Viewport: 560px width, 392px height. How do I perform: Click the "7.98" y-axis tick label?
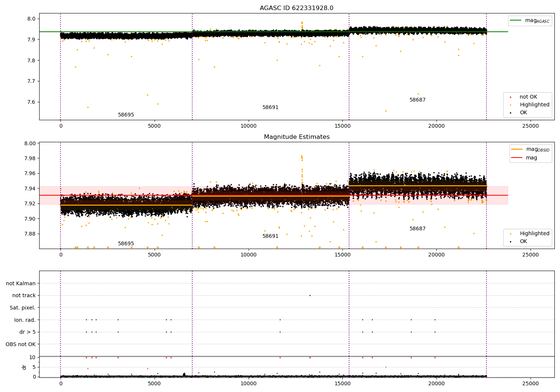point(30,158)
